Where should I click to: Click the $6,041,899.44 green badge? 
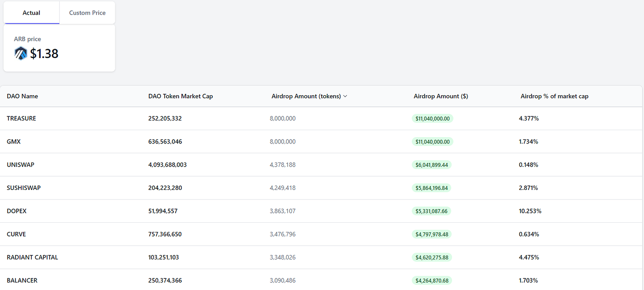(431, 165)
